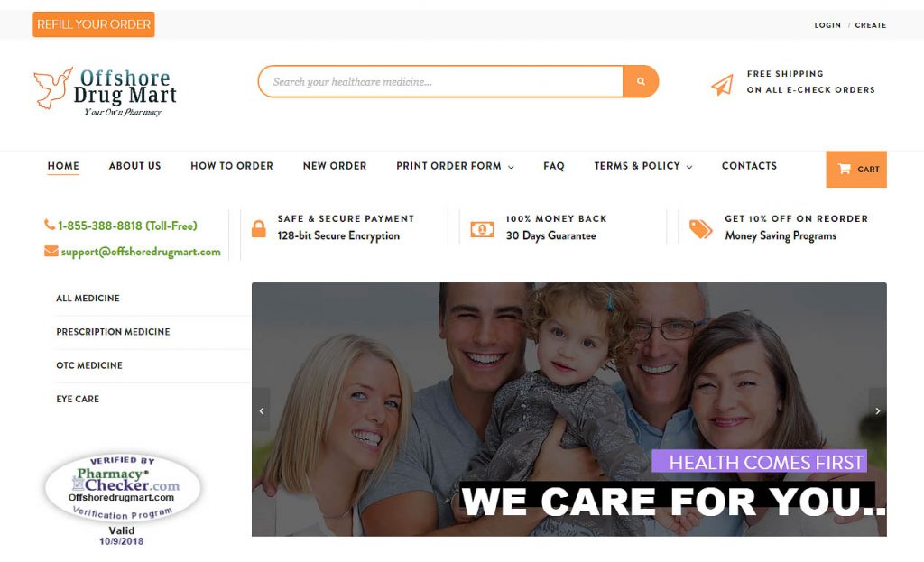Click the discount tag reorder icon
Screen dimensions: 924x562
coord(700,228)
